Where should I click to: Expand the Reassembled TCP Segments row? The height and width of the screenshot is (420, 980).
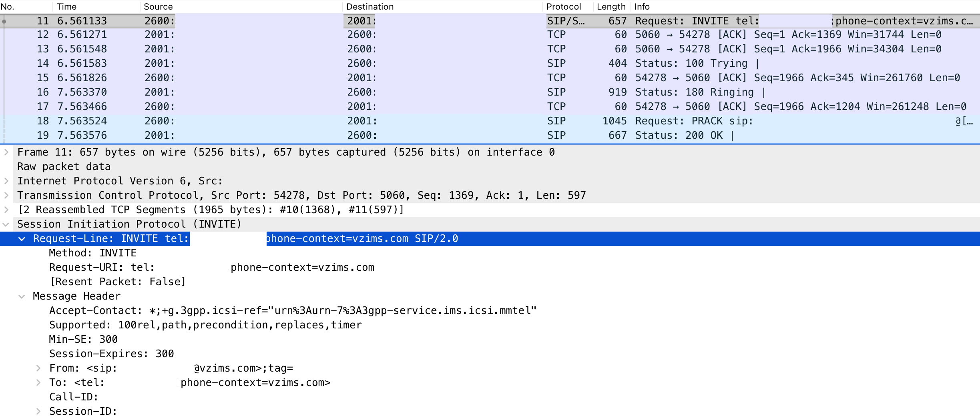tap(6, 210)
